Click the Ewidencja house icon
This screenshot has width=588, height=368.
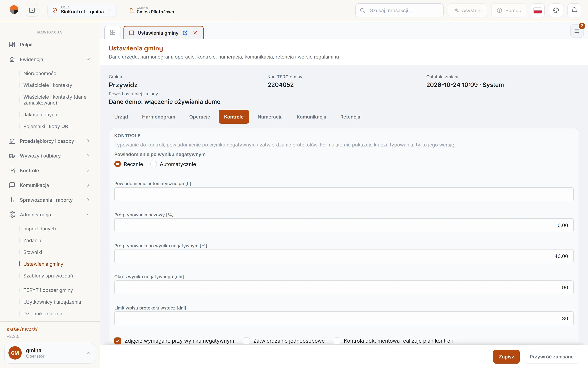tap(12, 59)
